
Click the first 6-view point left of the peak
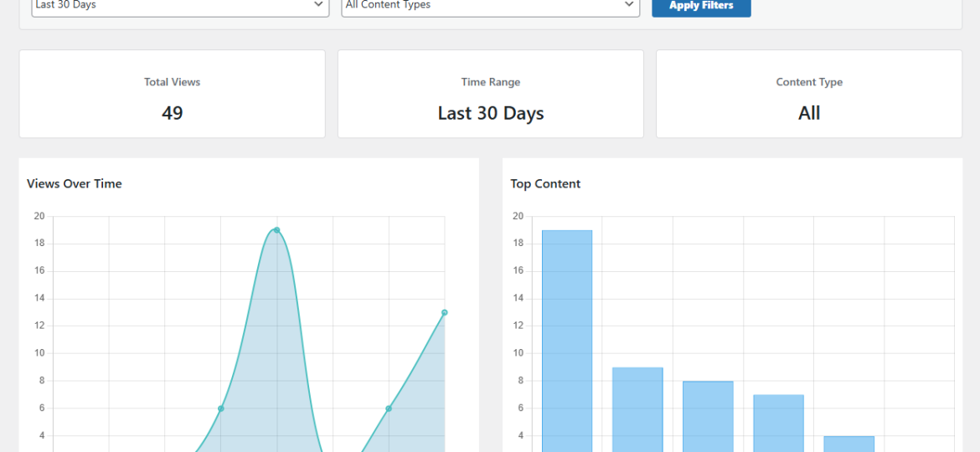(220, 408)
